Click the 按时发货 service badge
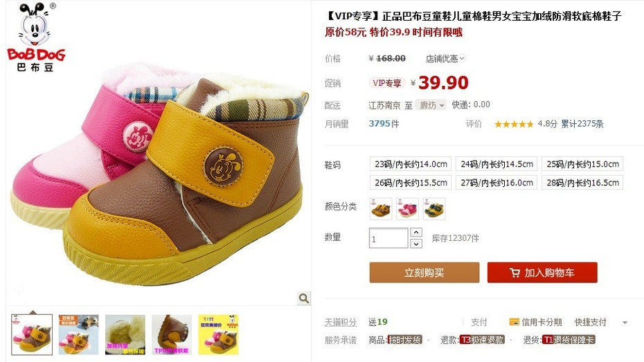This screenshot has width=644, height=362. [404, 340]
